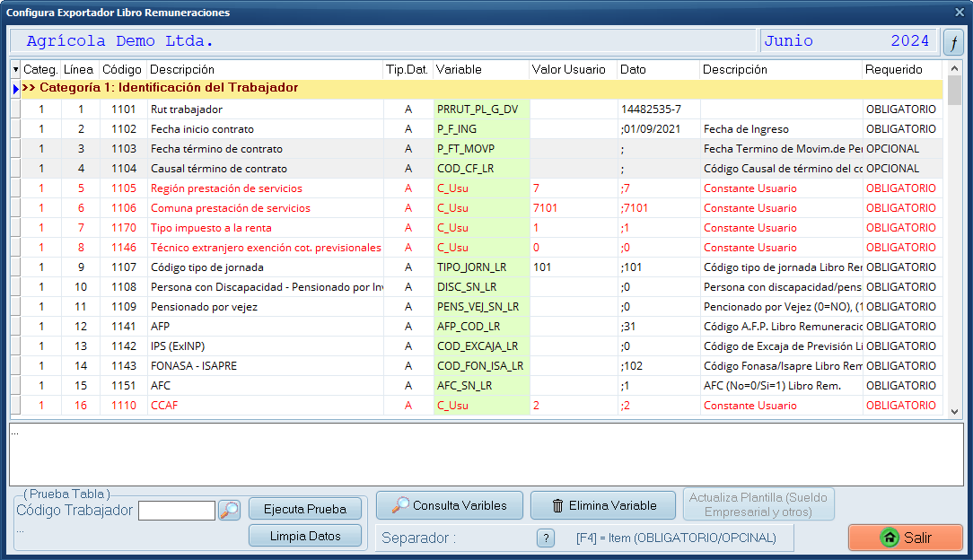973x560 pixels.
Task: Click the magnifier icon next to Código Trabajador
Action: tap(230, 510)
